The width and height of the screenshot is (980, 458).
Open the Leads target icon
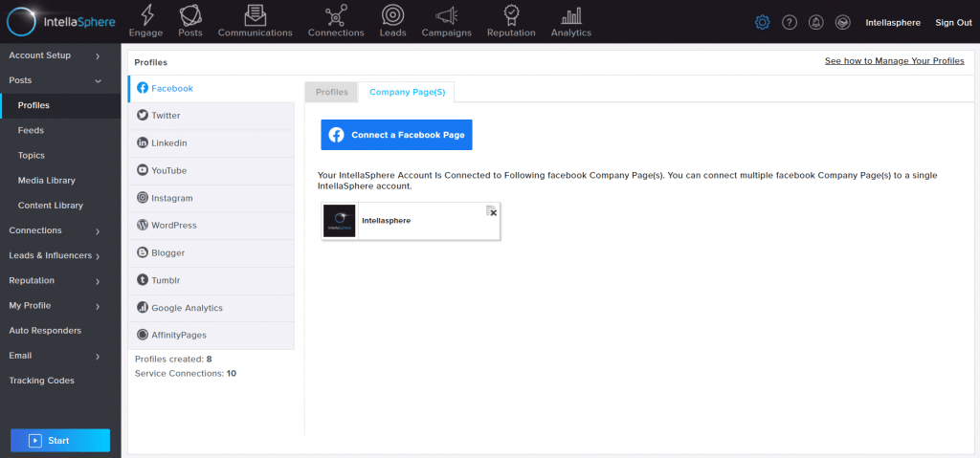click(x=392, y=13)
